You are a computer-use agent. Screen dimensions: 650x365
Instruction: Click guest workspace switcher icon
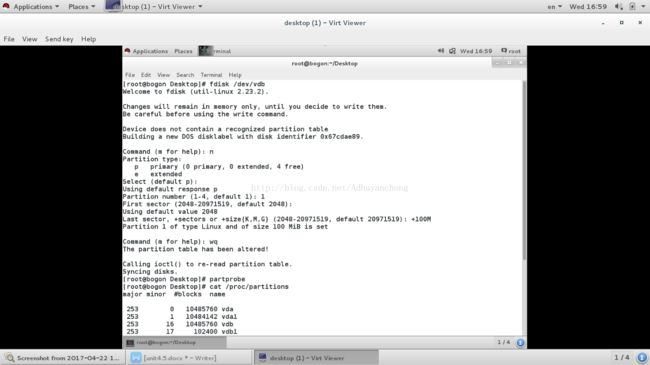(x=520, y=343)
